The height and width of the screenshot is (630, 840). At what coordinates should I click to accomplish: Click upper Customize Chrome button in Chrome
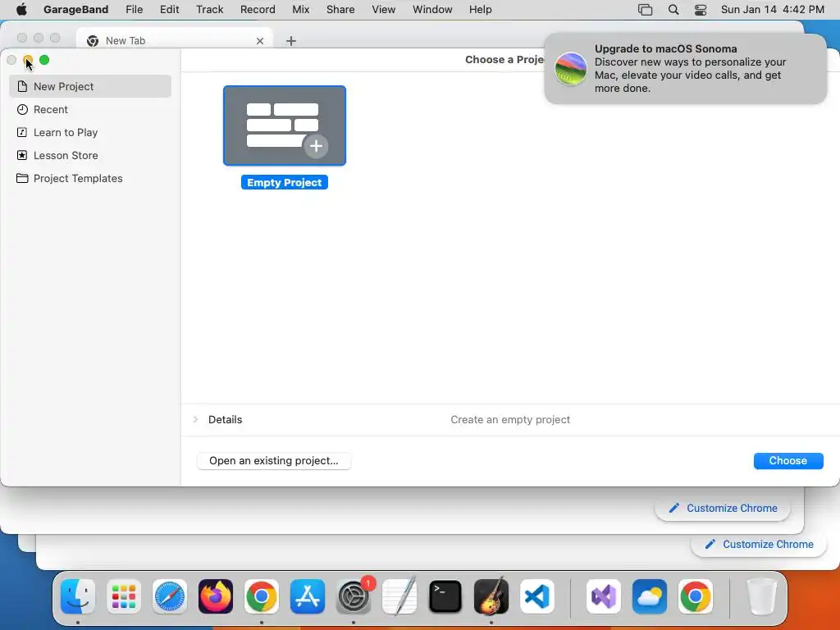click(x=723, y=508)
